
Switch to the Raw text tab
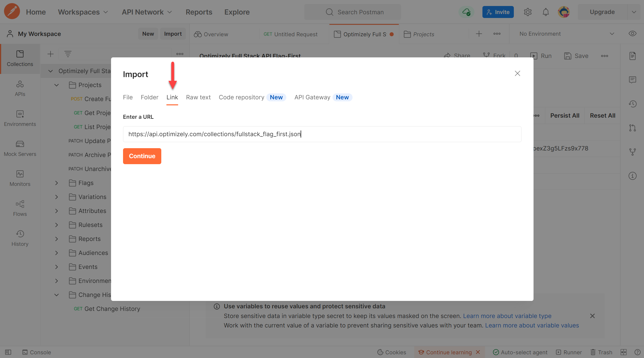coord(198,97)
